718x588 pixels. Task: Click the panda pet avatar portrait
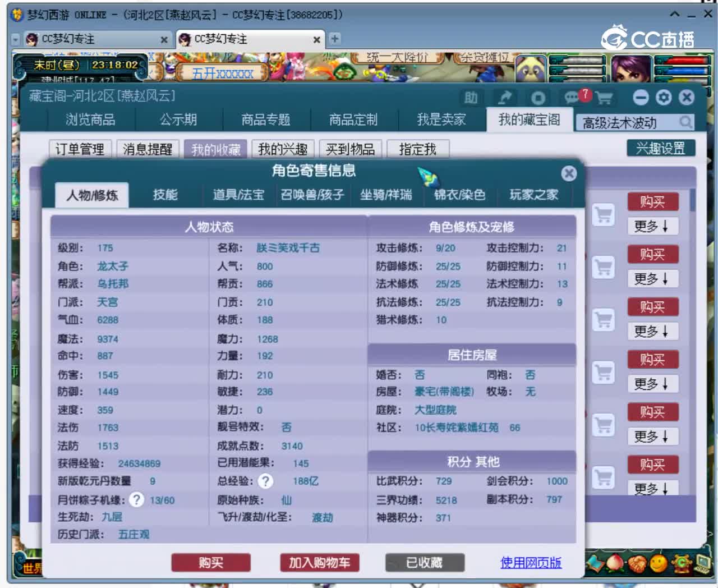click(530, 68)
